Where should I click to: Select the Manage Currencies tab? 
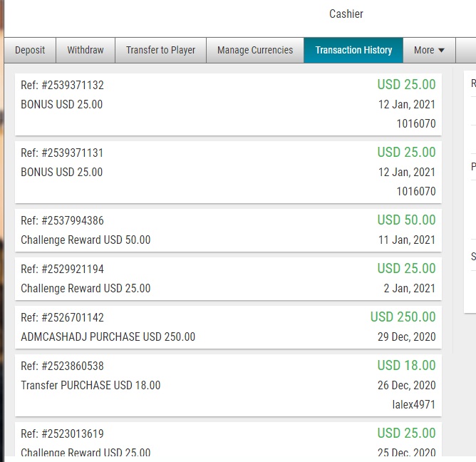(255, 50)
